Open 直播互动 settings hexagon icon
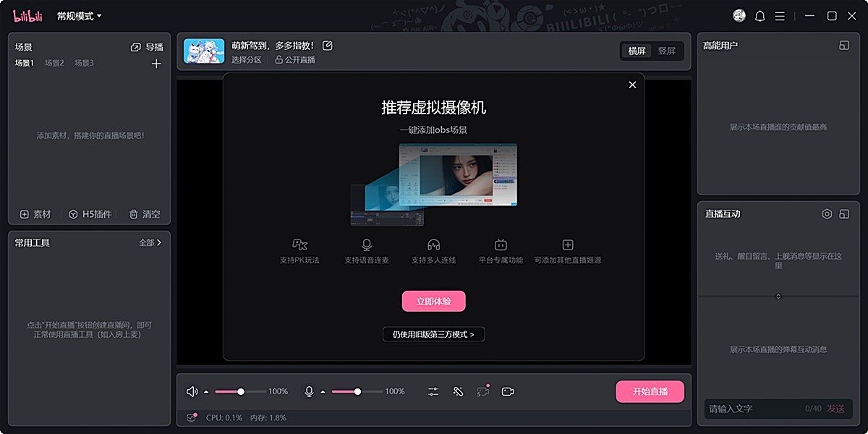 (x=827, y=214)
